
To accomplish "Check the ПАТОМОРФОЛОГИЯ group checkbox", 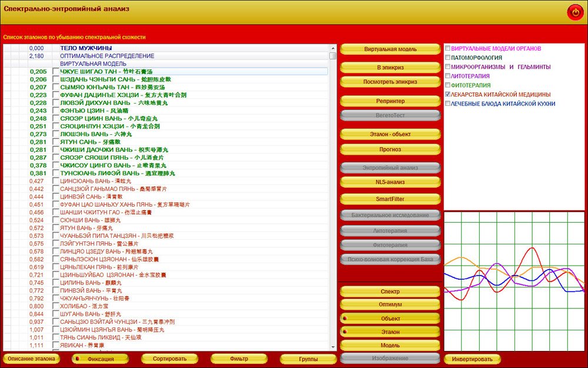I will click(448, 58).
